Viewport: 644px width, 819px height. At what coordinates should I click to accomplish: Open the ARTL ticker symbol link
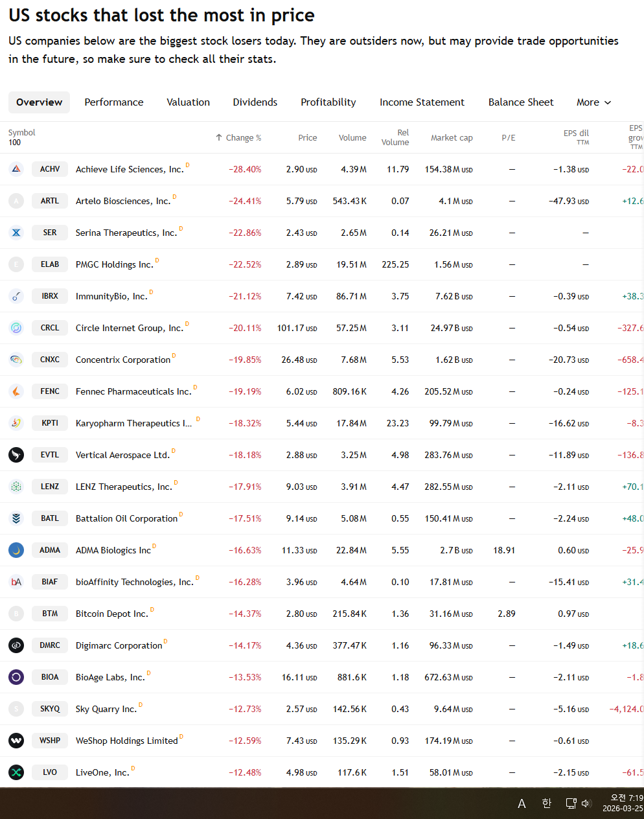(x=50, y=201)
